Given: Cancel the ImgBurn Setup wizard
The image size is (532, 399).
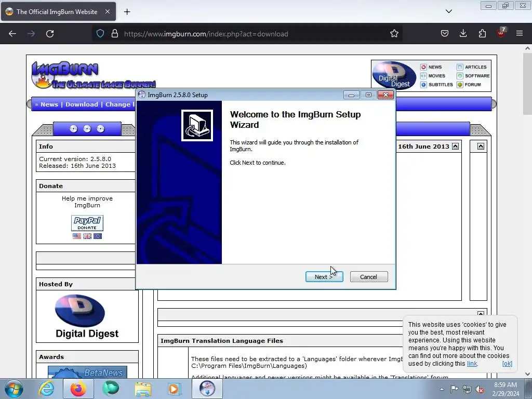Looking at the screenshot, I should [369, 277].
